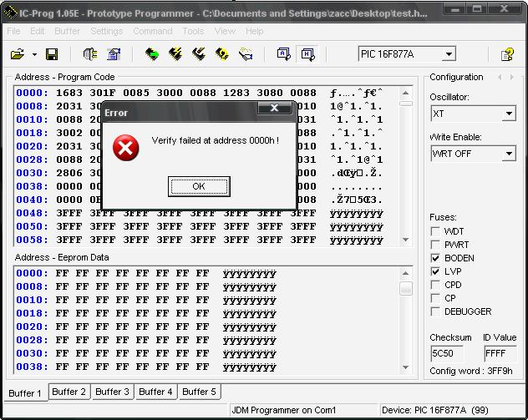This screenshot has width=528, height=420.
Task: Click JDM Programmer on Com1 status
Action: pos(284,410)
